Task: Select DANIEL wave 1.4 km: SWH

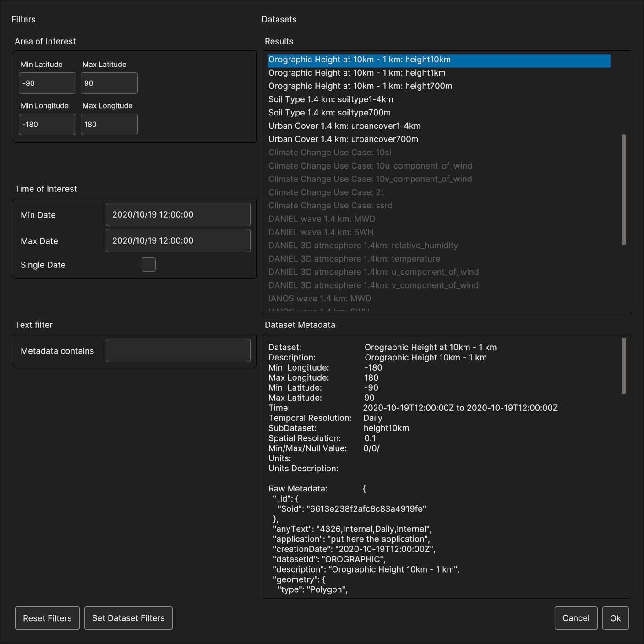Action: tap(439, 232)
